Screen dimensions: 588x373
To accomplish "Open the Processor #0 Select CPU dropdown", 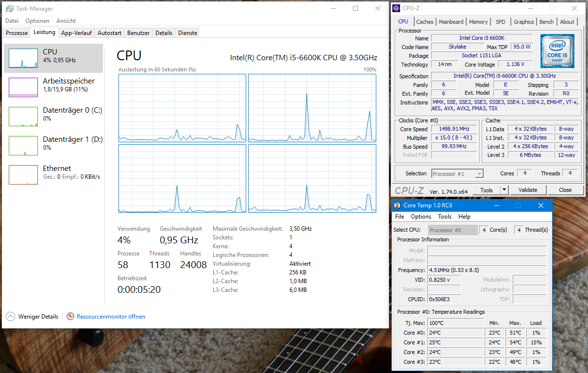I will [453, 230].
